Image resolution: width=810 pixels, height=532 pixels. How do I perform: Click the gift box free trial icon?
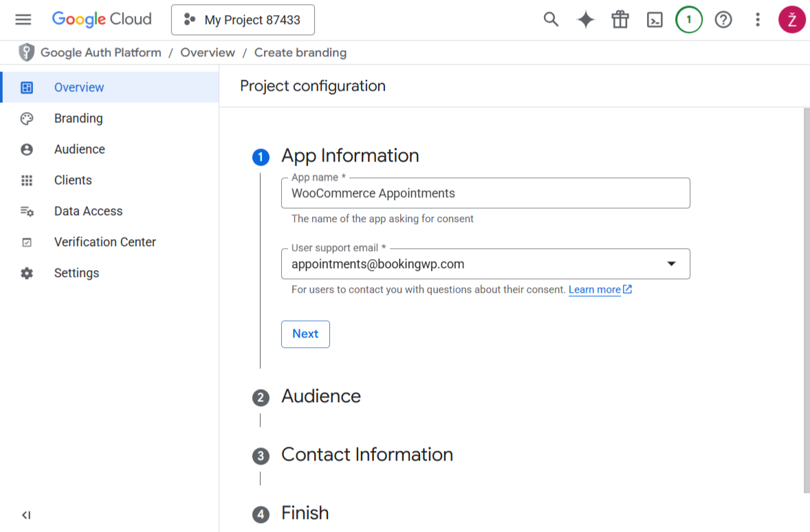[620, 20]
